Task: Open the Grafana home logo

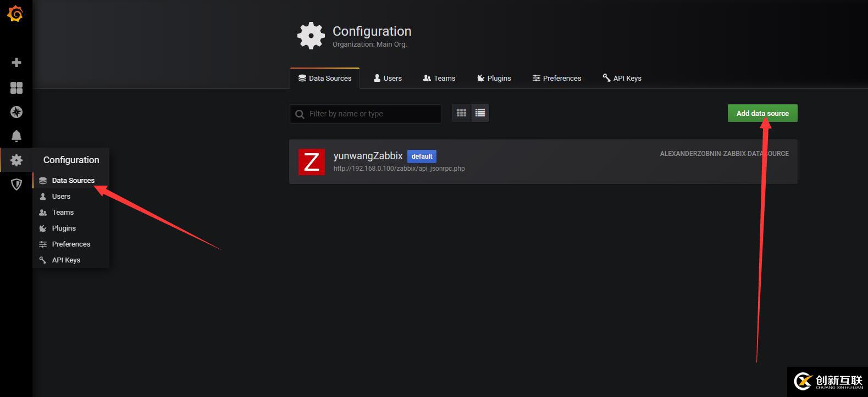Action: [15, 14]
